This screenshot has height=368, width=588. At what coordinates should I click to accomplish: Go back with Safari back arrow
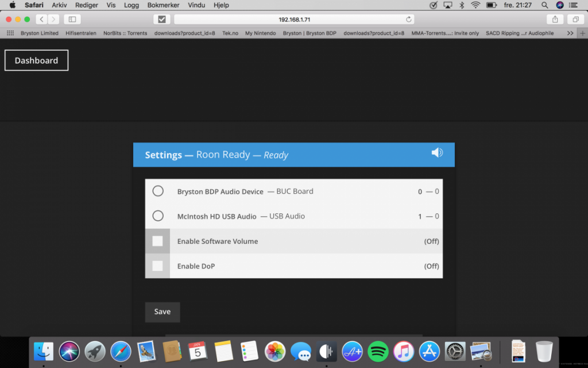41,19
